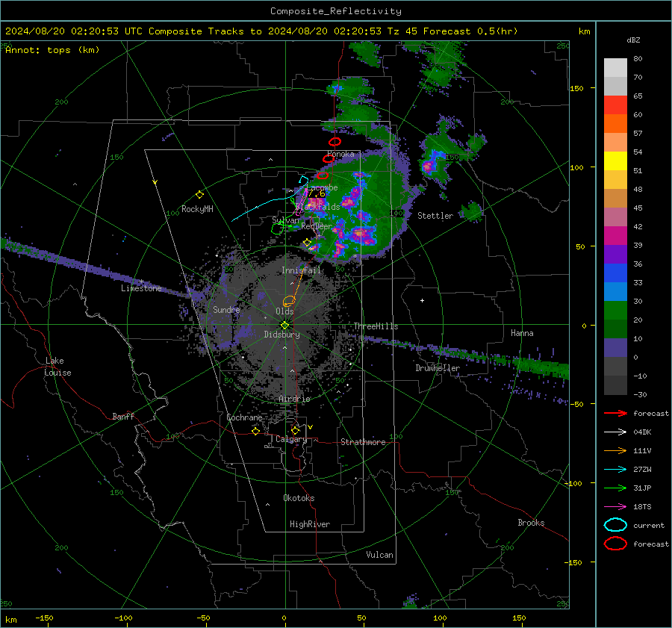Click the RedDeer city label
The image size is (672, 628).
pos(317,226)
